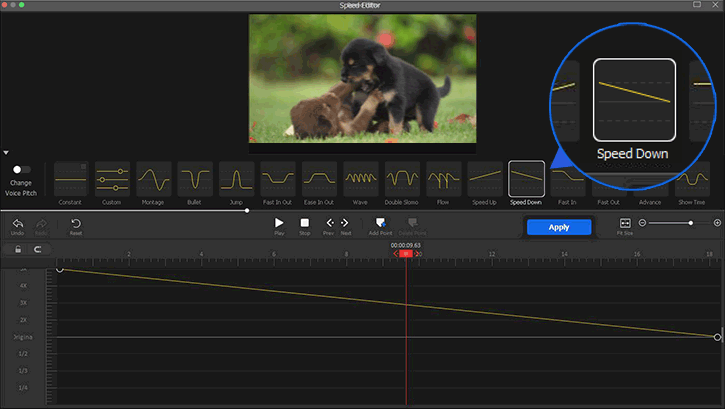Collapse the presets panel with the triangle
725x409 pixels.
coord(6,153)
